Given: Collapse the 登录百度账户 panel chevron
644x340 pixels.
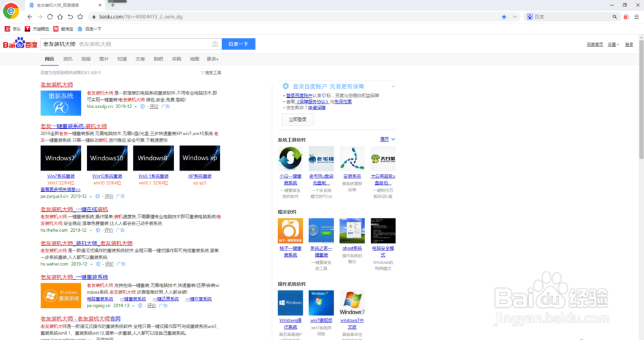Looking at the screenshot, I should tap(393, 87).
